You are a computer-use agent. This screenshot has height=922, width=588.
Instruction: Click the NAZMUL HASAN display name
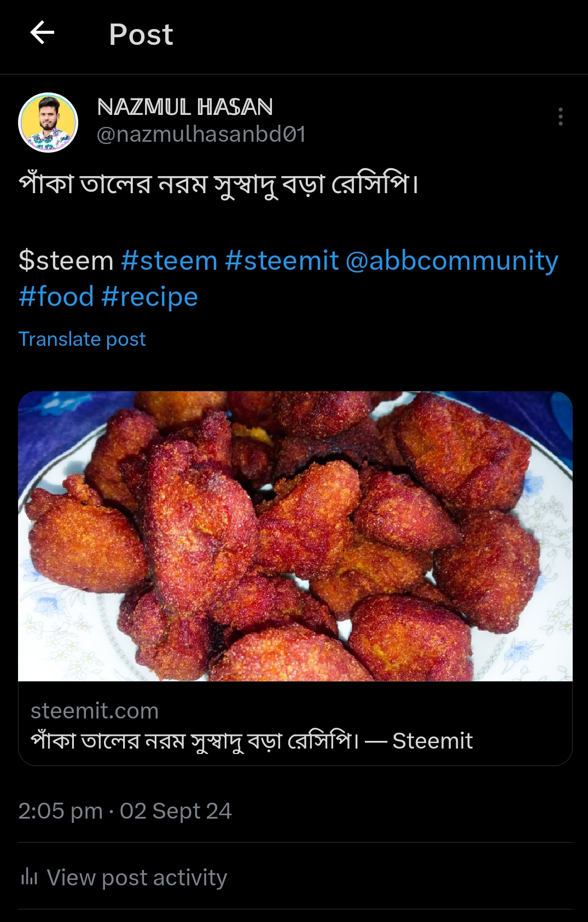coord(185,107)
